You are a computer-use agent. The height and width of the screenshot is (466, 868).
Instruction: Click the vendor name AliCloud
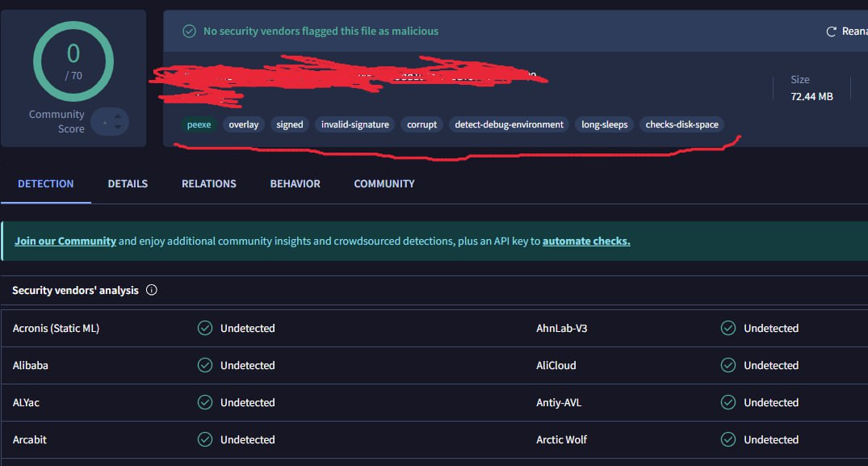click(556, 365)
